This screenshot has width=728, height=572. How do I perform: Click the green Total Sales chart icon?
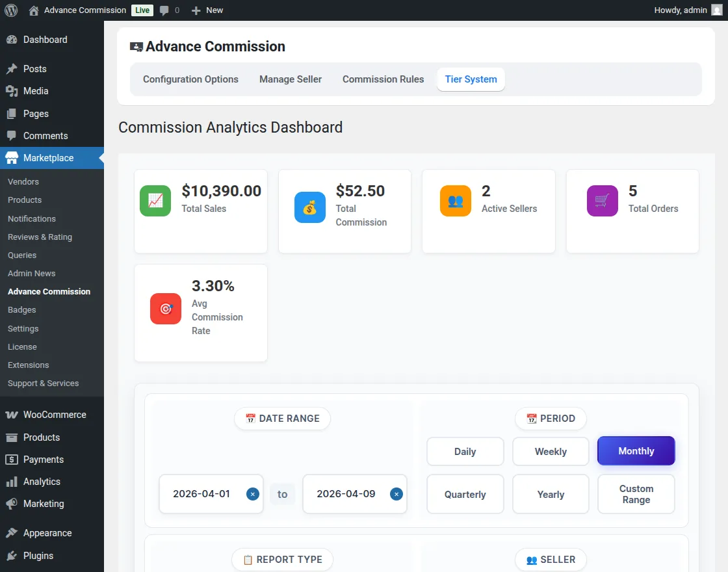coord(155,201)
